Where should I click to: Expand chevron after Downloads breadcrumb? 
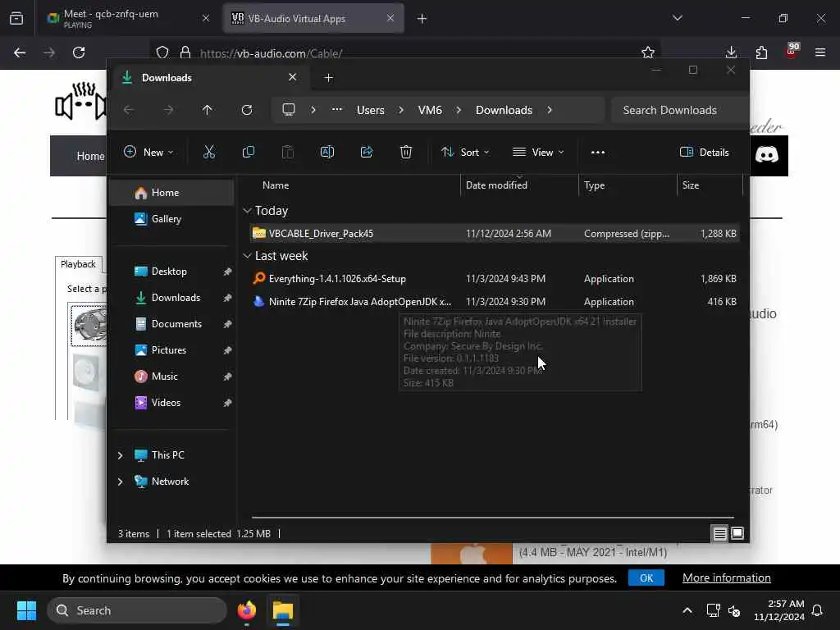[x=550, y=110]
